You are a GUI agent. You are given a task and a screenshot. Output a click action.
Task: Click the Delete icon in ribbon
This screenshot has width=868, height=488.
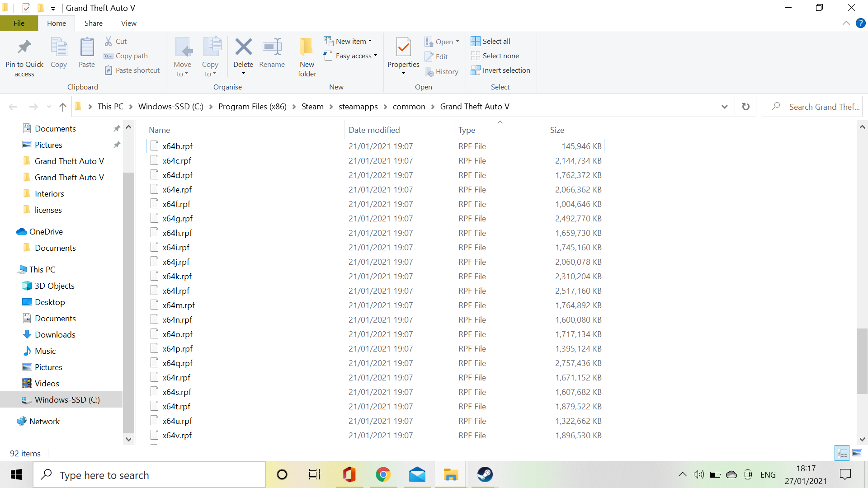pos(243,47)
